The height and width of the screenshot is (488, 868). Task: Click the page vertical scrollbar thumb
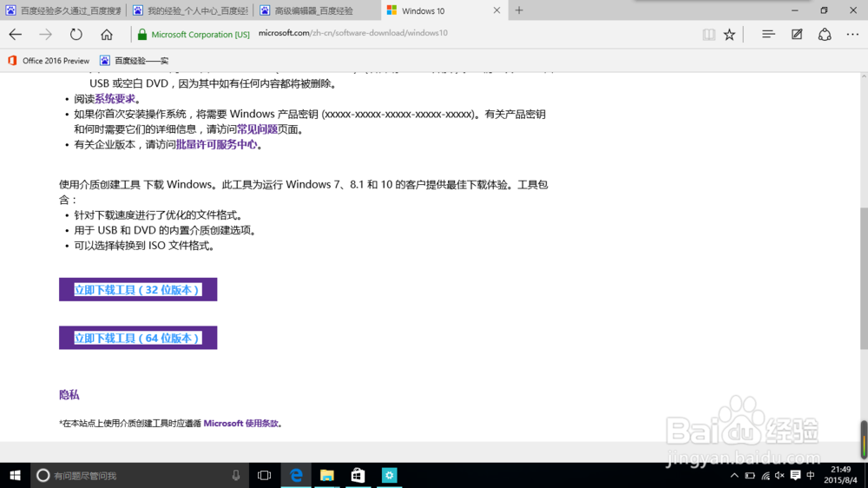pyautogui.click(x=864, y=278)
